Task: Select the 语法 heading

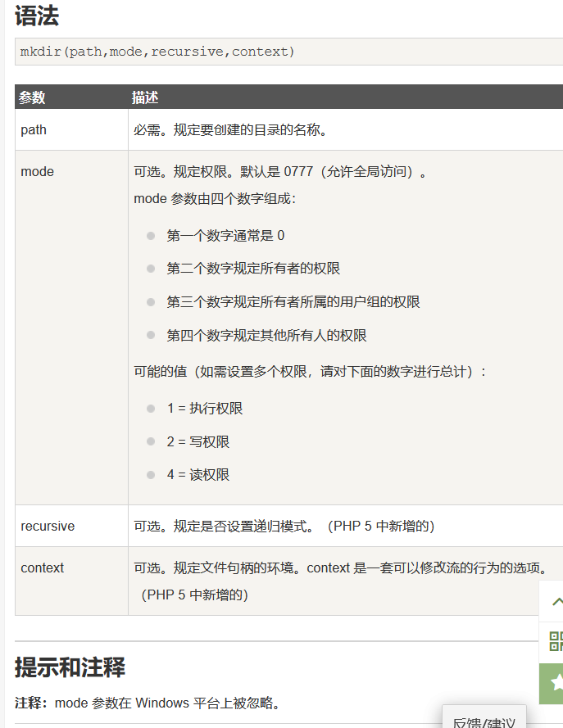Action: 37,16
